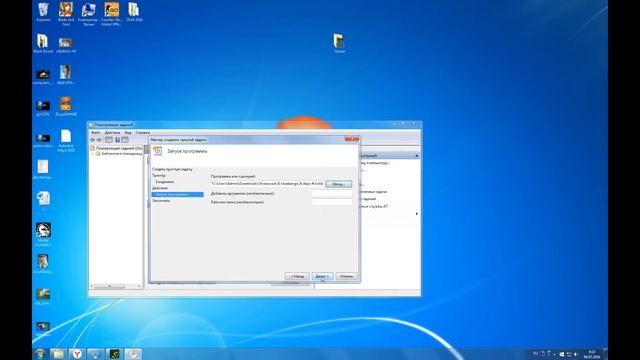The height and width of the screenshot is (360, 640).
Task: Toggle the action pane toolbar icon
Action: pos(125,140)
